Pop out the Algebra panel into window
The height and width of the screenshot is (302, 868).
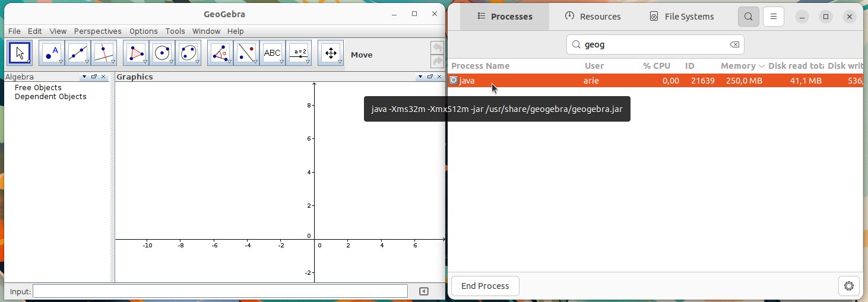[94, 77]
